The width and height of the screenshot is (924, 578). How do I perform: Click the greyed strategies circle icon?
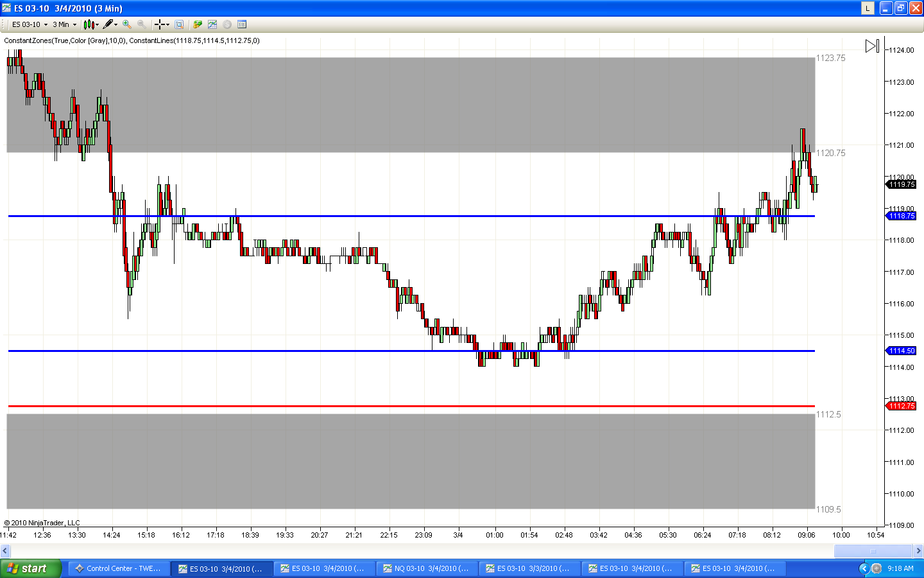coord(227,24)
